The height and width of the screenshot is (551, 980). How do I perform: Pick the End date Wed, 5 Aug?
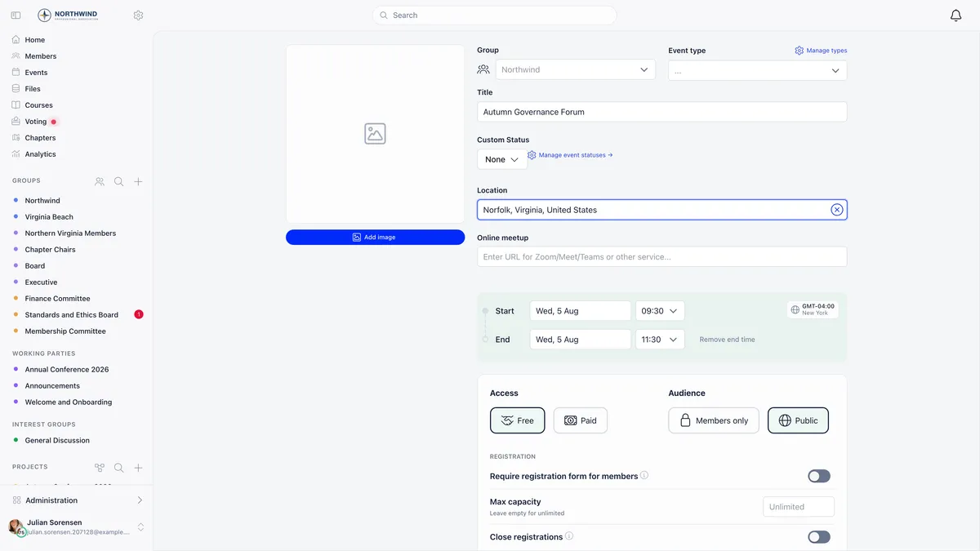580,340
